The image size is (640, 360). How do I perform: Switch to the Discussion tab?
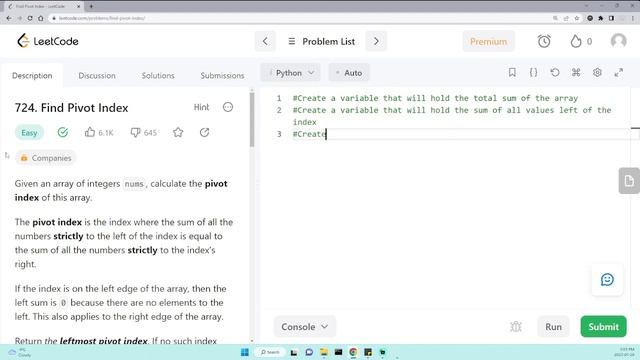click(97, 76)
